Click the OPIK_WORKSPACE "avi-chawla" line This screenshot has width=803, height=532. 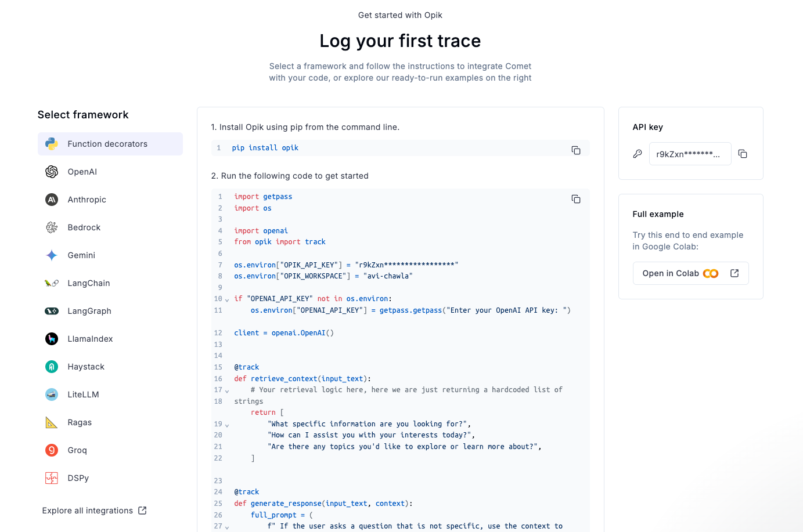coord(323,276)
